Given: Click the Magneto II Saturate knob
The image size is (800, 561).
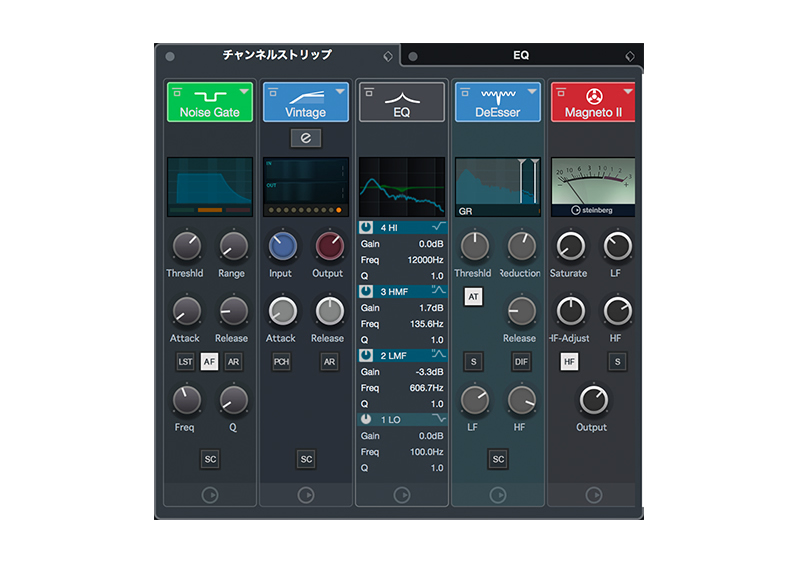Looking at the screenshot, I should tap(570, 246).
